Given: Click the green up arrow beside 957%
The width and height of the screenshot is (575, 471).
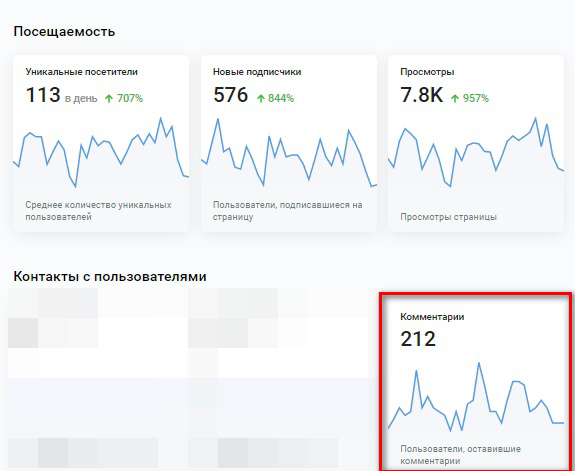Looking at the screenshot, I should pyautogui.click(x=455, y=99).
